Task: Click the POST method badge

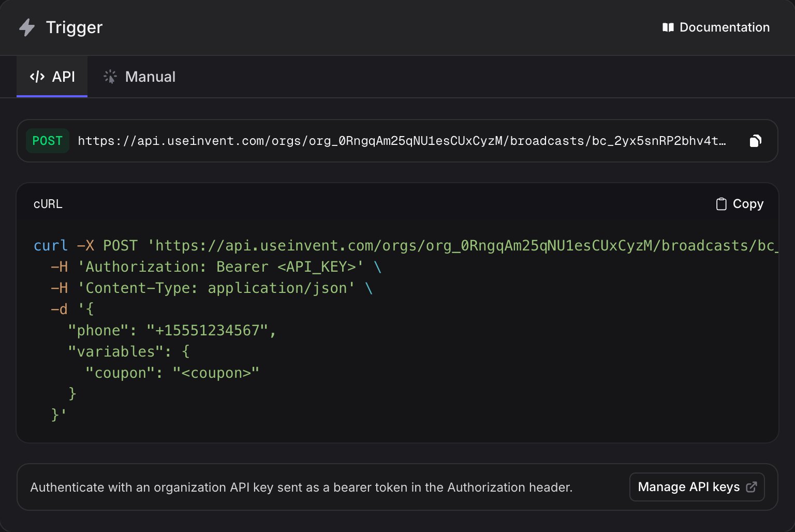Action: point(48,141)
